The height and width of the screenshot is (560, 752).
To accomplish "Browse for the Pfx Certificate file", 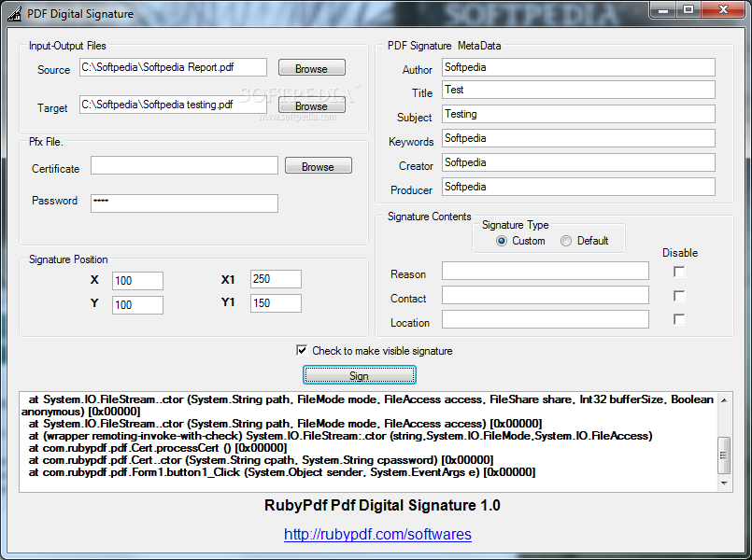I will 318,166.
